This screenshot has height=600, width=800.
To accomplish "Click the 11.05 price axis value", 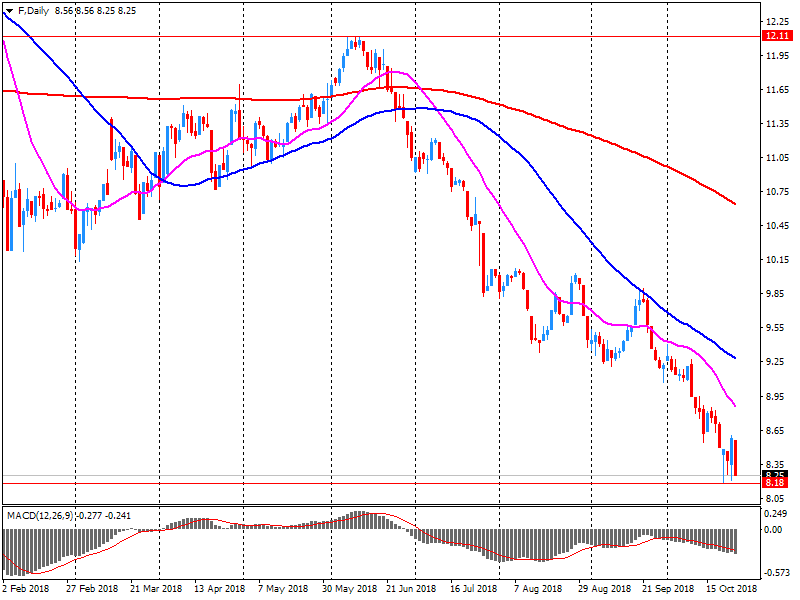I will click(x=778, y=158).
